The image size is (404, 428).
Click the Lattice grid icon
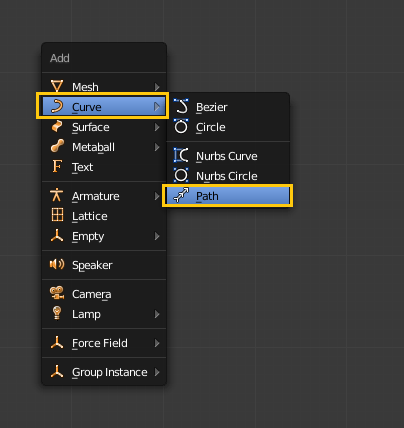click(57, 215)
